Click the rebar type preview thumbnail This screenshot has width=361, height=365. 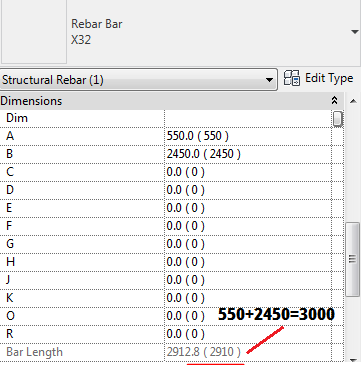34,31
